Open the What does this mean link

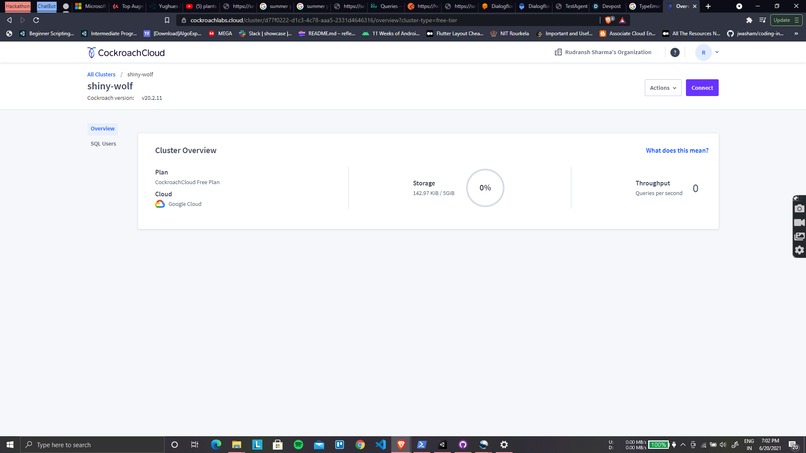676,151
